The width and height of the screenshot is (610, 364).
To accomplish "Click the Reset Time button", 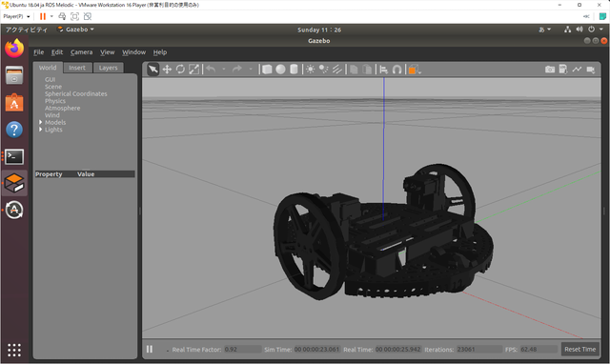I will pyautogui.click(x=580, y=349).
